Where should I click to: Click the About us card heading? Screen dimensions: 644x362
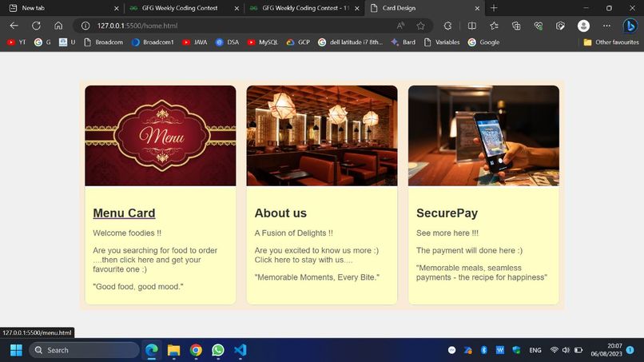pos(280,213)
